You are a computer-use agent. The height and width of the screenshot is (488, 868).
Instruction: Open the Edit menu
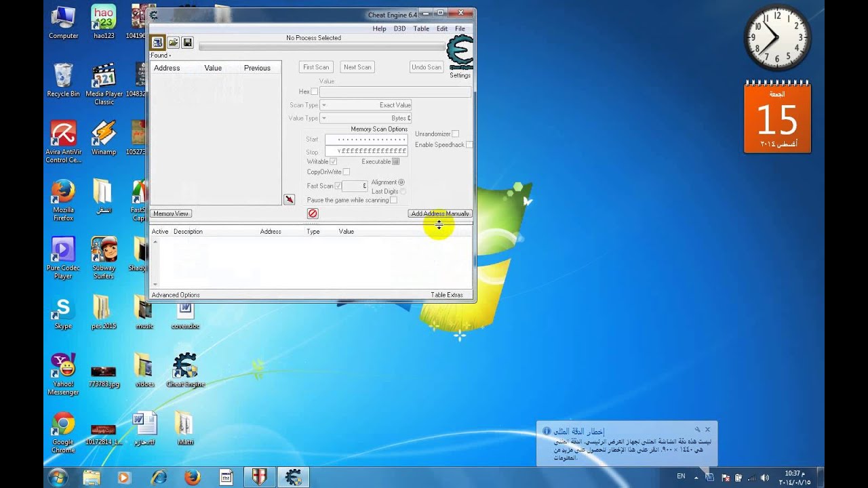(442, 28)
